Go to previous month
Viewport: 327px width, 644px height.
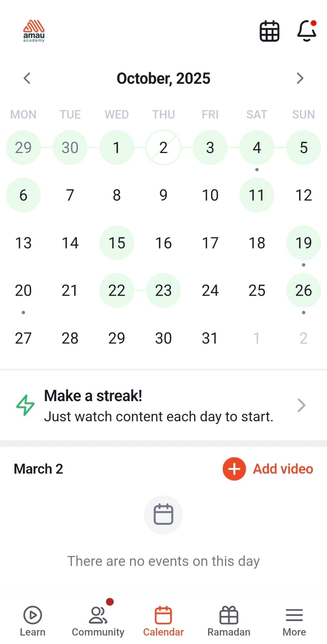[x=27, y=78]
